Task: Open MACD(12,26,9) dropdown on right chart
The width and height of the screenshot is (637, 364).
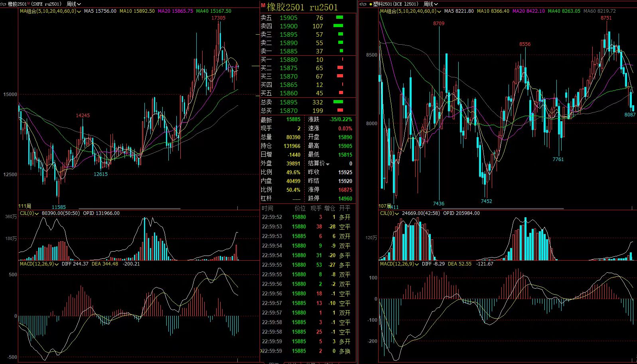Action: [x=417, y=264]
